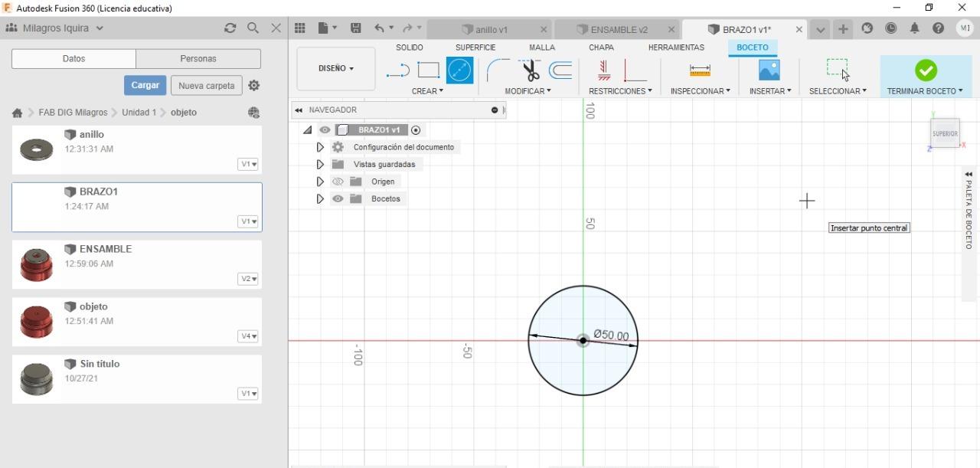Open job status clock icon

891,28
